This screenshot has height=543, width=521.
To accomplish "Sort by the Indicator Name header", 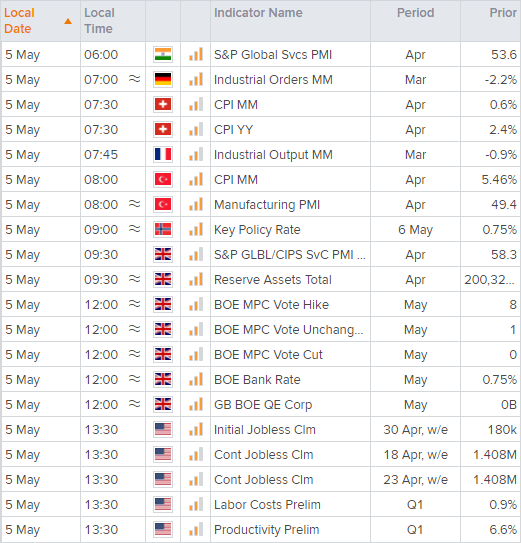I will pyautogui.click(x=258, y=13).
